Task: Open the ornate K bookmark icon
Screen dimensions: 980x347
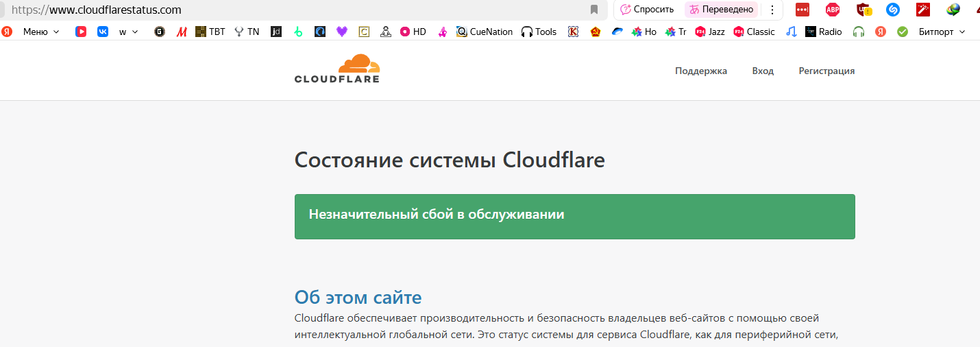Action: point(574,32)
